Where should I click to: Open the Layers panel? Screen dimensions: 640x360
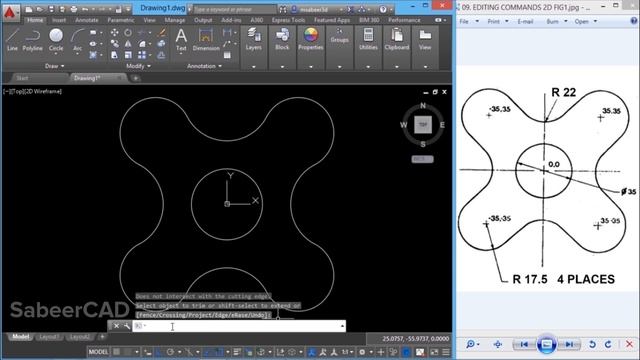click(x=253, y=40)
